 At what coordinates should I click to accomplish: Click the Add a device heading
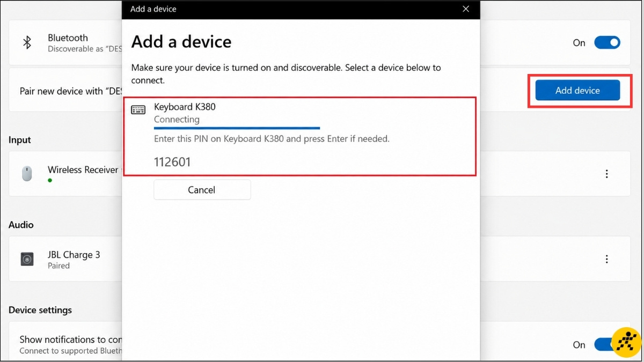(181, 42)
